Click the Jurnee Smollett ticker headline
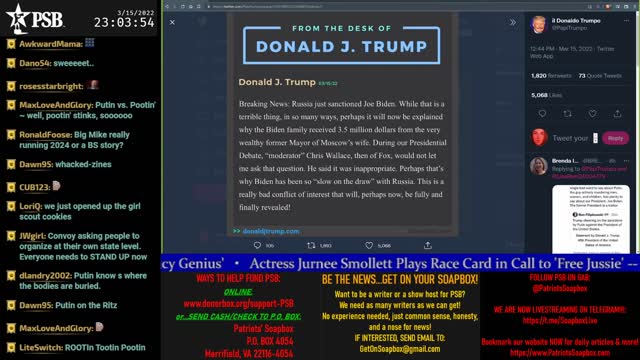The width and height of the screenshot is (640, 360). click(x=437, y=264)
